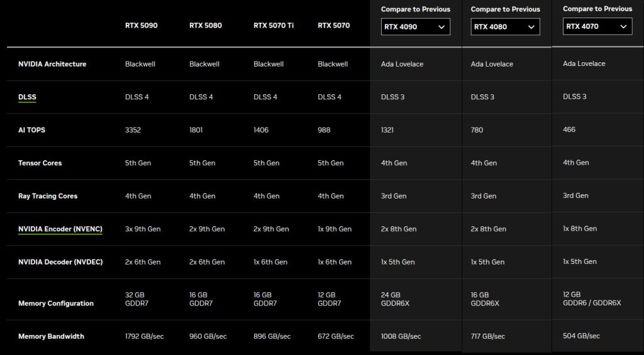Select the 12 GB GDDR6 / GDDR6X cell
The height and width of the screenshot is (355, 644).
click(x=592, y=298)
